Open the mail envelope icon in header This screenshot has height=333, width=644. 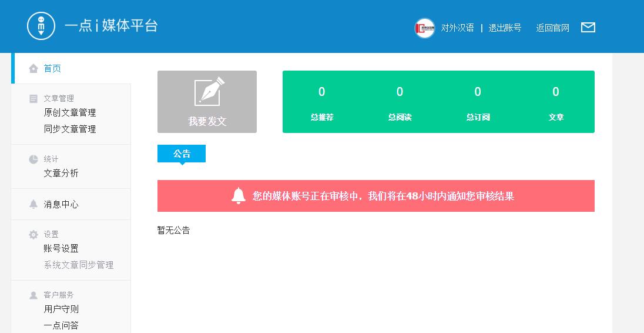pyautogui.click(x=588, y=27)
